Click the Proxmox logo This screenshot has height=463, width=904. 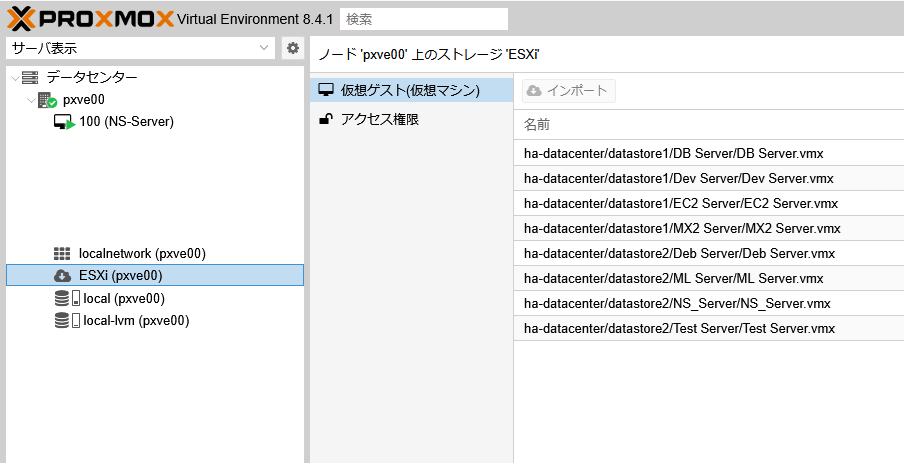[91, 18]
